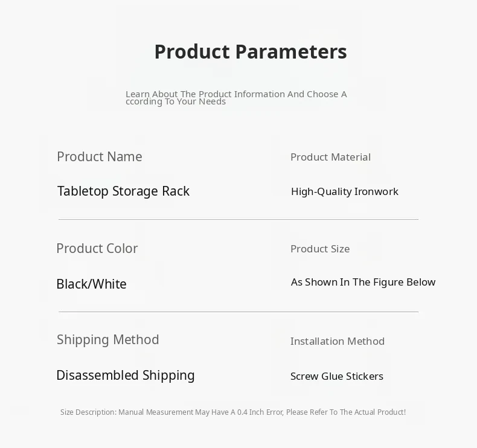
Task: Select the 'Product Color' label
Action: point(97,249)
